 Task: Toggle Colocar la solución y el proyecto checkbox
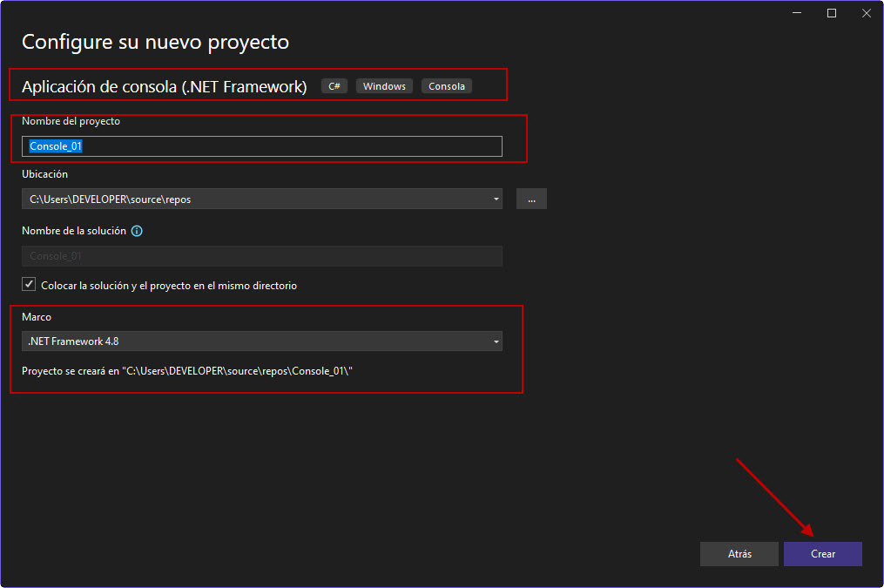tap(29, 284)
